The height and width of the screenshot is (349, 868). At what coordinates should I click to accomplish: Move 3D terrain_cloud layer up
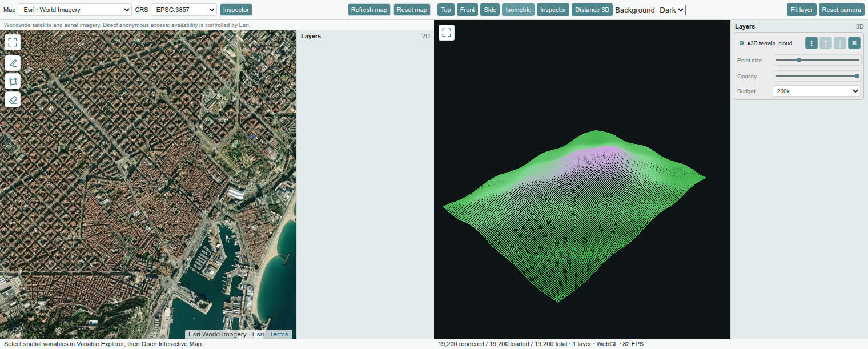(x=826, y=43)
